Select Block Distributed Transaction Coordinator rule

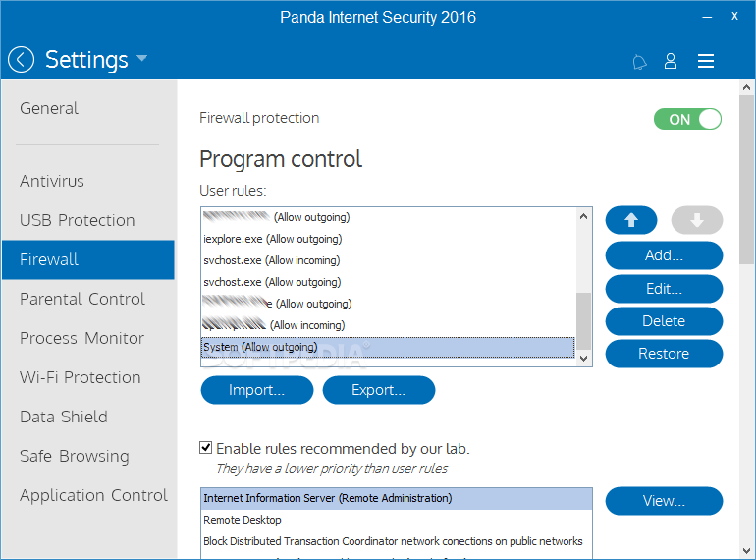click(x=397, y=541)
